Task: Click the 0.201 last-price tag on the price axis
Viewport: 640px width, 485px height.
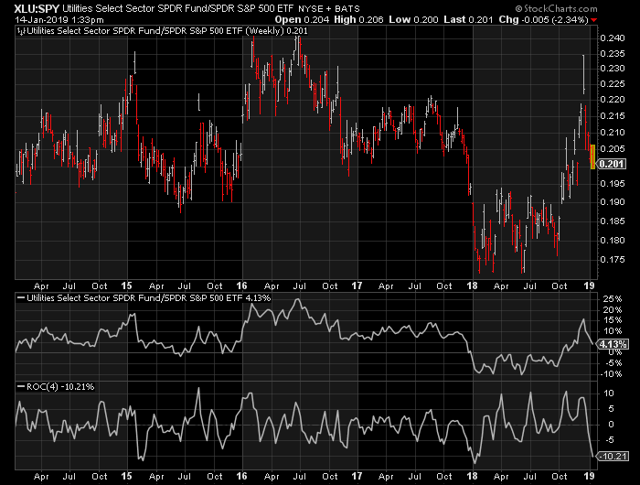Action: [x=611, y=164]
